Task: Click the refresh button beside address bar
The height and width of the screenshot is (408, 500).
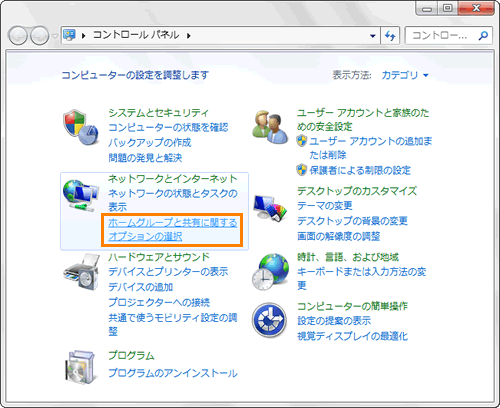Action: (x=390, y=35)
